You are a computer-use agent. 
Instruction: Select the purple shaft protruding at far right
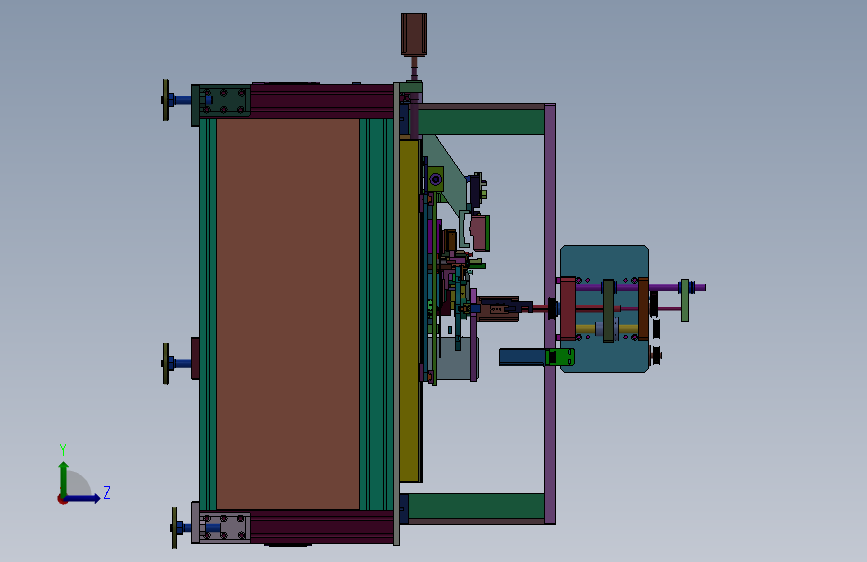[698, 287]
